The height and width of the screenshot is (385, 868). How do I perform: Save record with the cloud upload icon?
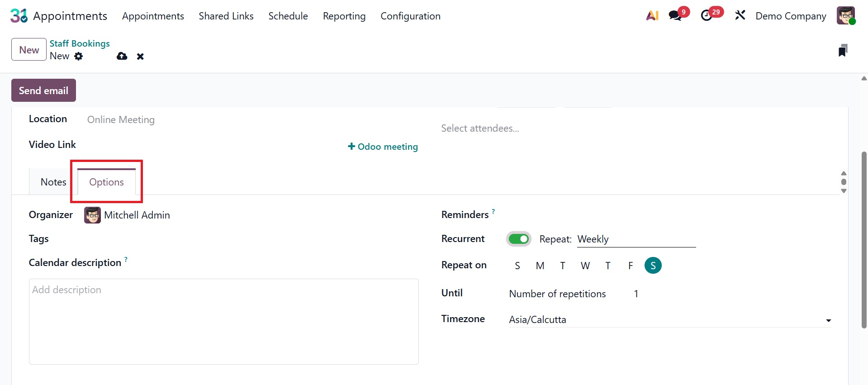tap(122, 56)
